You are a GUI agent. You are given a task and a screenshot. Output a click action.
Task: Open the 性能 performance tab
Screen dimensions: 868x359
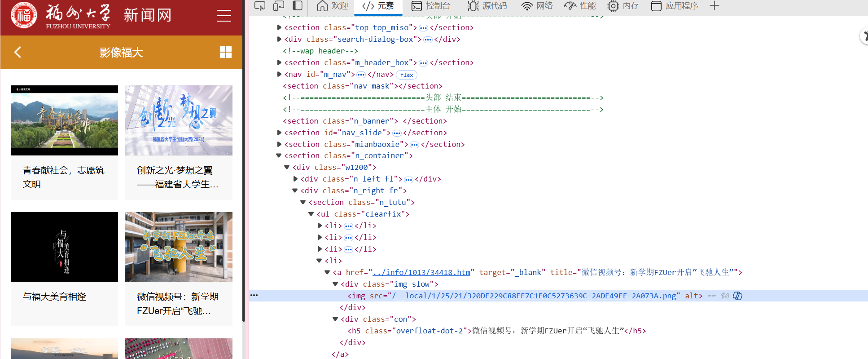(580, 6)
